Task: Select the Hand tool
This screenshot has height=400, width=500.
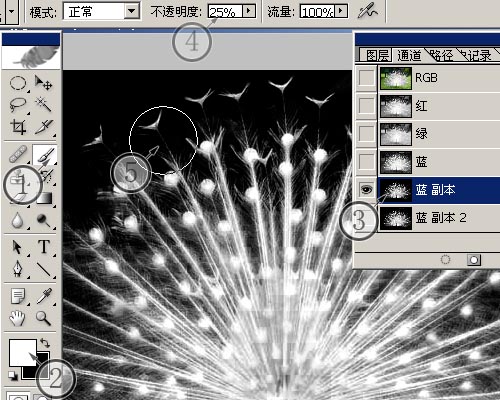Action: tap(18, 318)
